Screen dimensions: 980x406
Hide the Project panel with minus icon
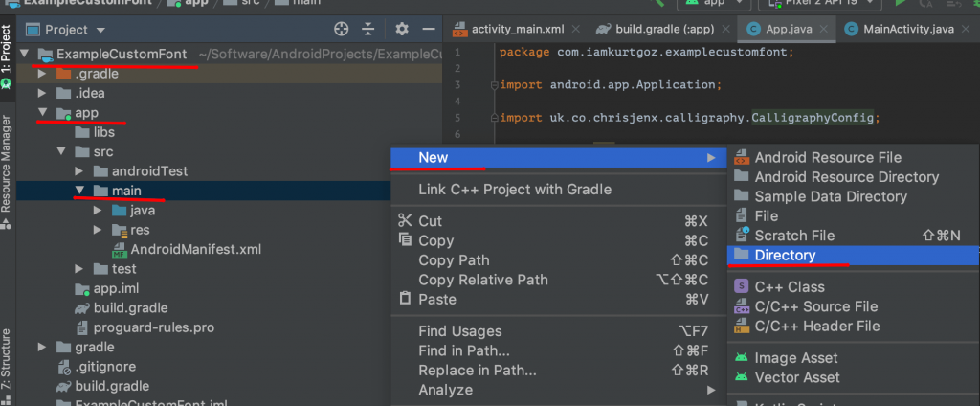tap(428, 30)
